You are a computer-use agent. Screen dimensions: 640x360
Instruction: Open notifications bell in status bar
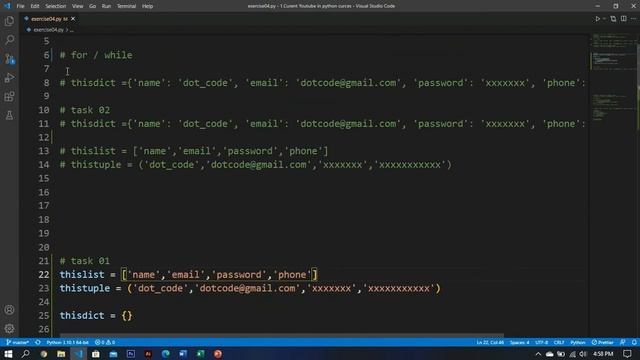634,342
